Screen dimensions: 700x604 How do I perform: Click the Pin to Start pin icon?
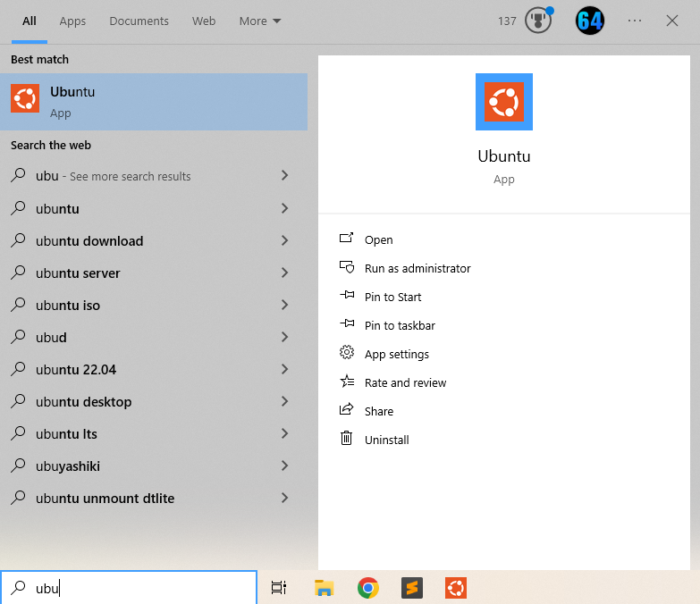pos(347,296)
